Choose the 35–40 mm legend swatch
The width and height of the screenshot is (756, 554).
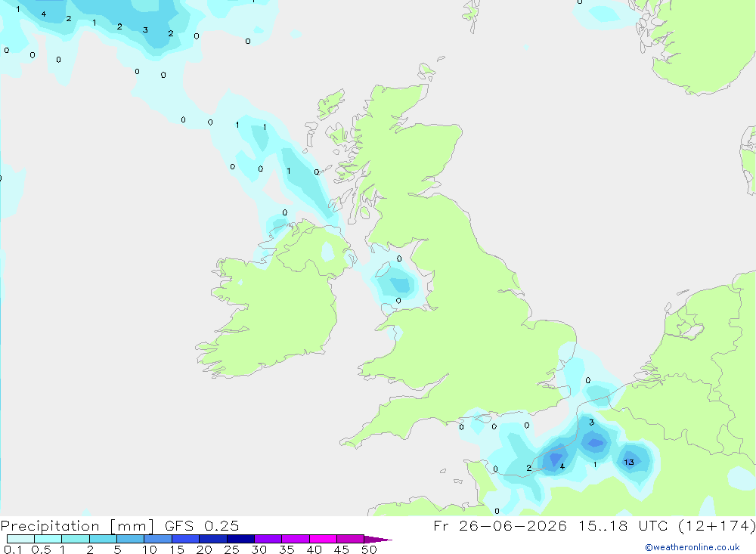tap(296, 539)
